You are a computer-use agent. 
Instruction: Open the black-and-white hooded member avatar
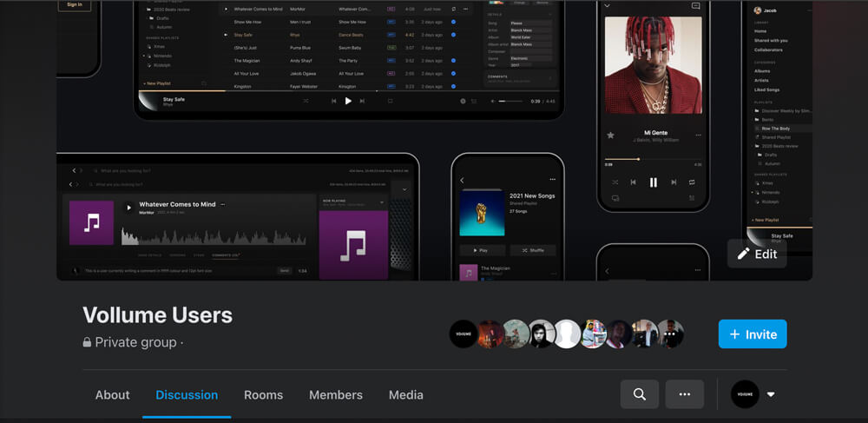[x=542, y=334]
